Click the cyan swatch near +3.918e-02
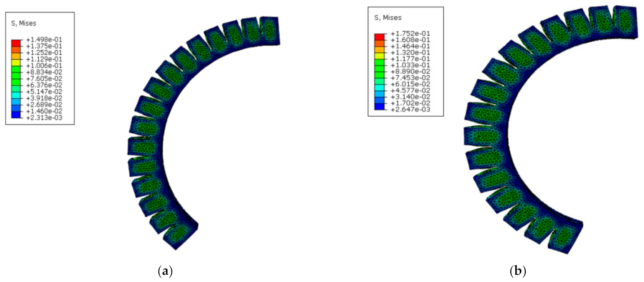 click(16, 95)
